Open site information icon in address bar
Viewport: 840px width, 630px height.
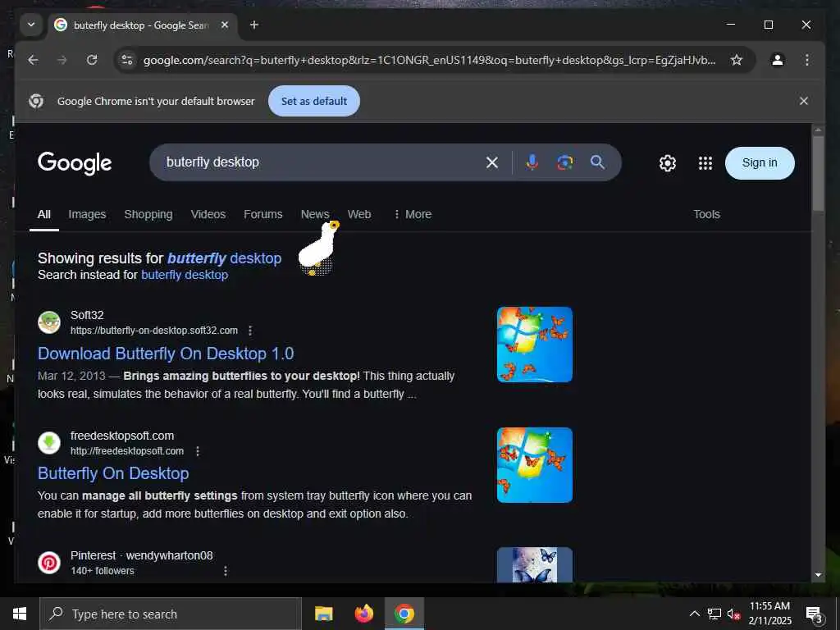(x=127, y=60)
